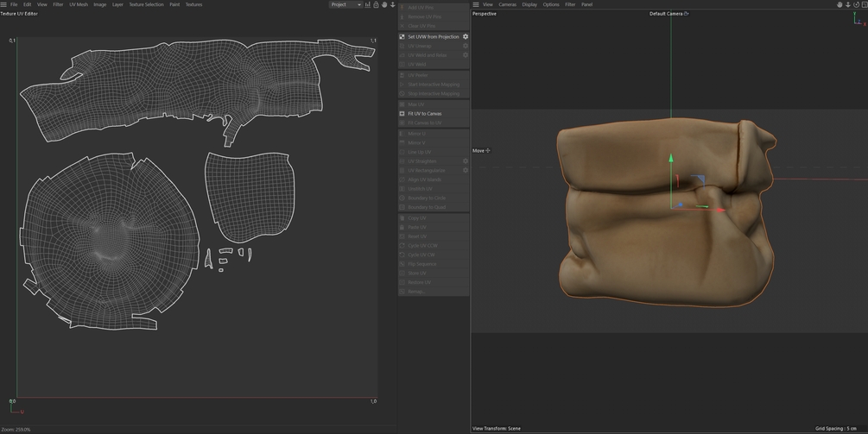Click the toggle view layout icon in the viewport
This screenshot has height=434, width=868.
point(865,4)
